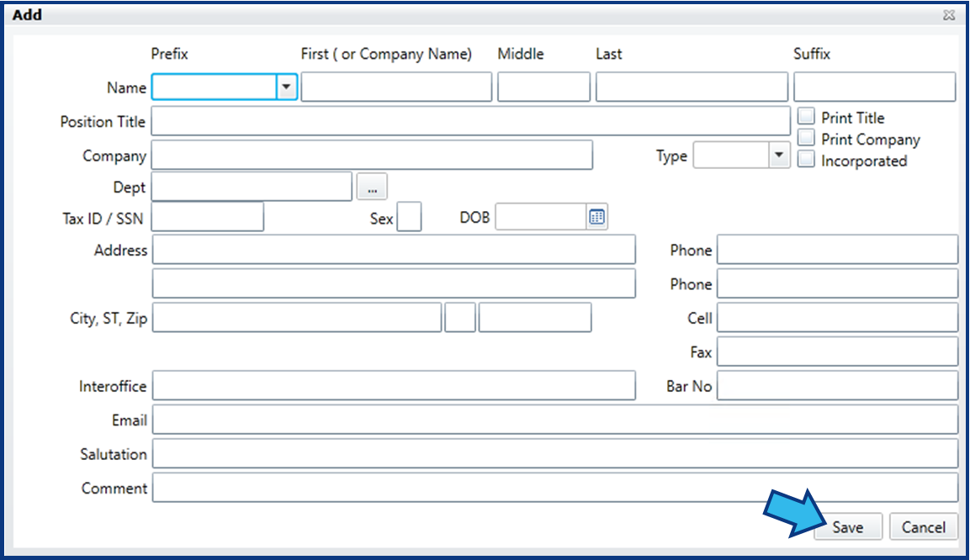This screenshot has height=560, width=970.
Task: Close the Add dialog window
Action: [949, 15]
